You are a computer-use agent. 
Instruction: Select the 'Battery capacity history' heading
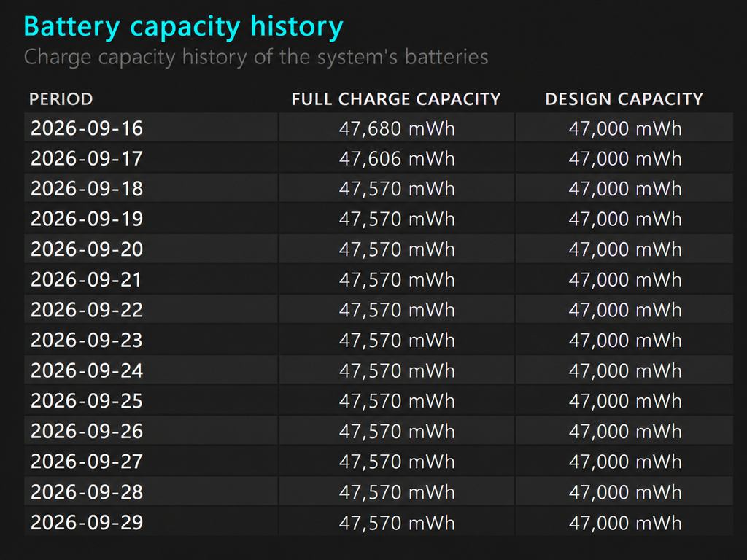[183, 27]
